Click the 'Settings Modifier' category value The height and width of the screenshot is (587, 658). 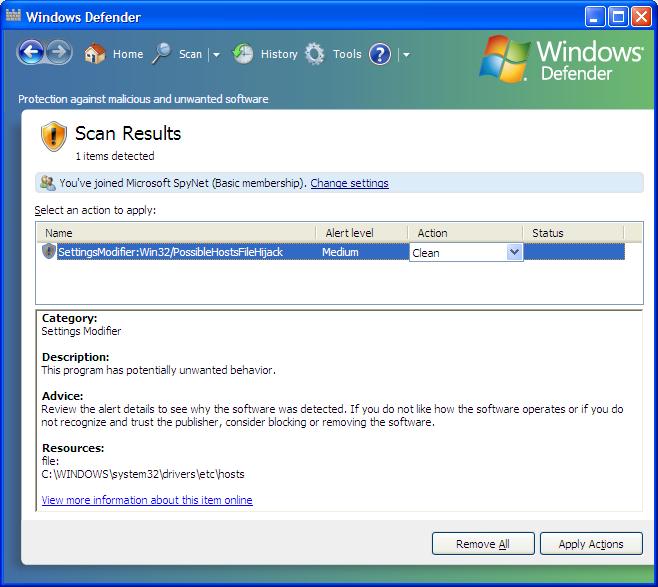click(x=81, y=331)
